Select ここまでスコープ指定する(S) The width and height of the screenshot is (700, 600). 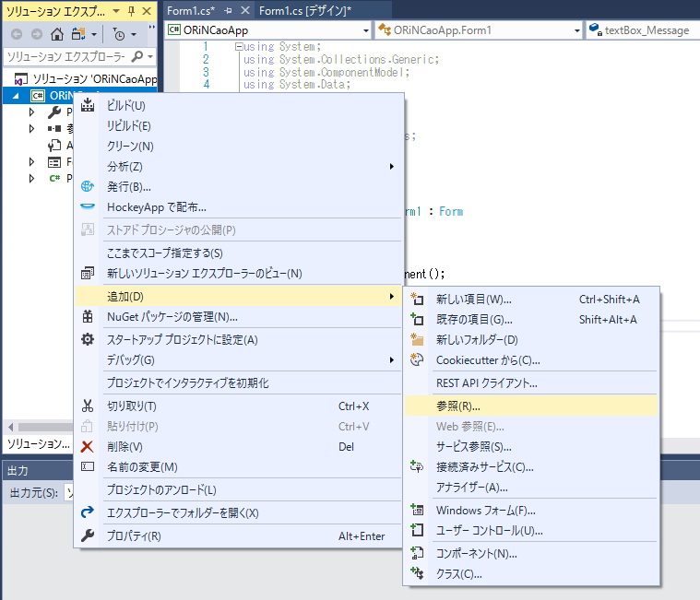(239, 253)
